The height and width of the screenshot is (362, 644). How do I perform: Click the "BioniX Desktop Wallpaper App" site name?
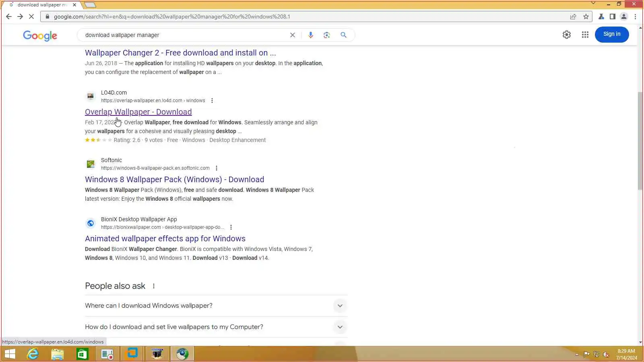(139, 219)
